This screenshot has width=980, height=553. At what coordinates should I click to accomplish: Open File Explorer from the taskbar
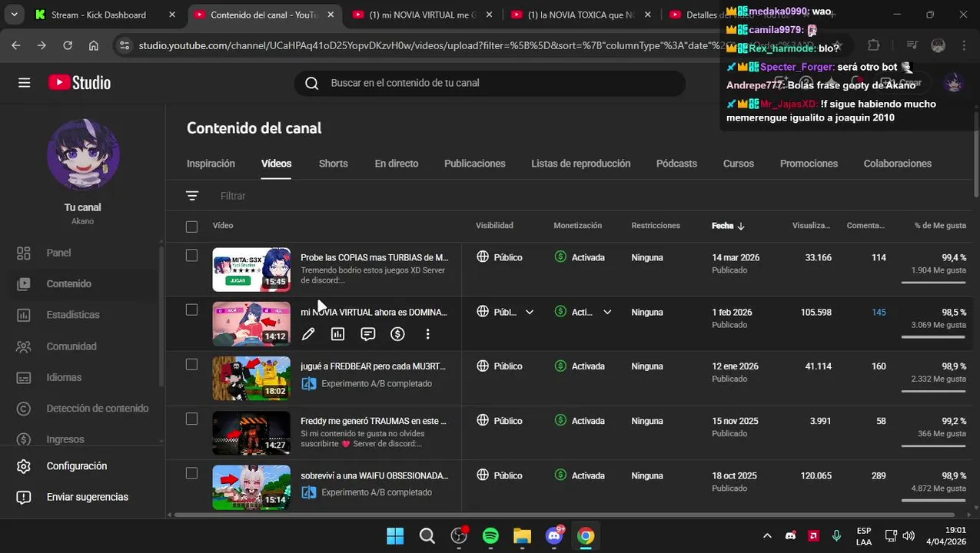[522, 535]
